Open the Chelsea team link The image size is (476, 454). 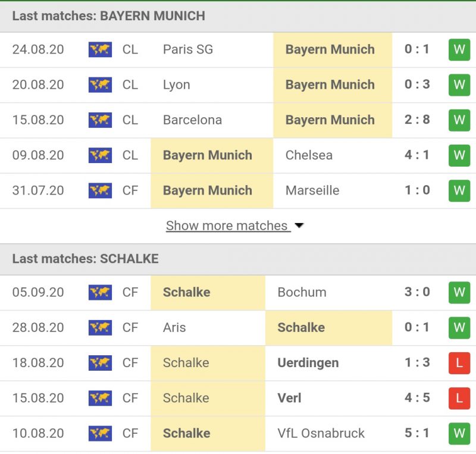coord(309,155)
